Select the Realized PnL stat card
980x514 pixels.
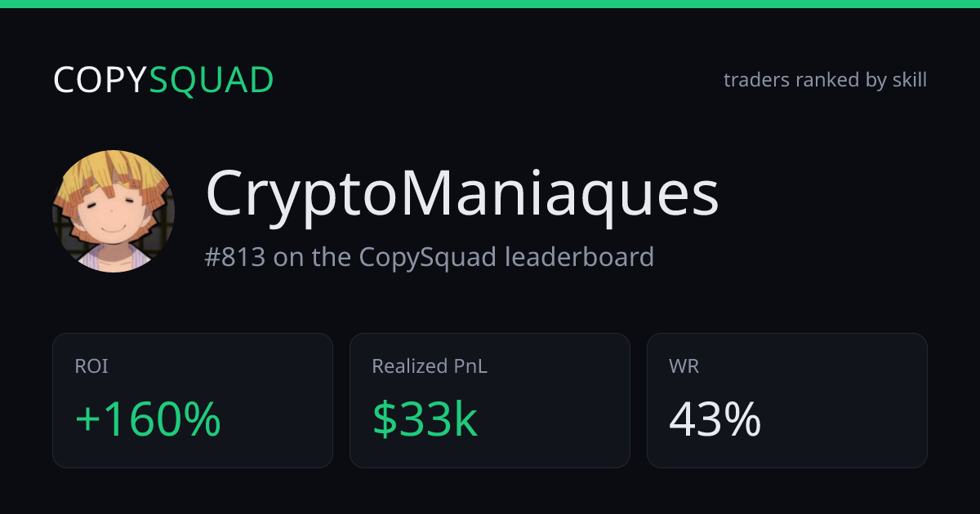(x=490, y=401)
